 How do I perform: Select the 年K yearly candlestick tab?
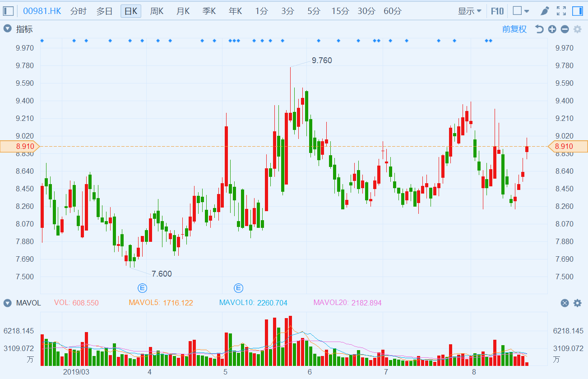(235, 11)
